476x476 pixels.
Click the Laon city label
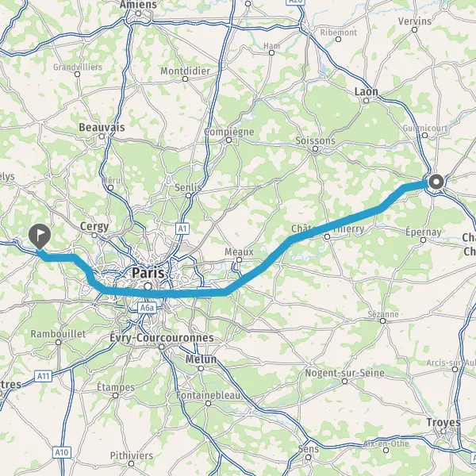click(x=367, y=91)
